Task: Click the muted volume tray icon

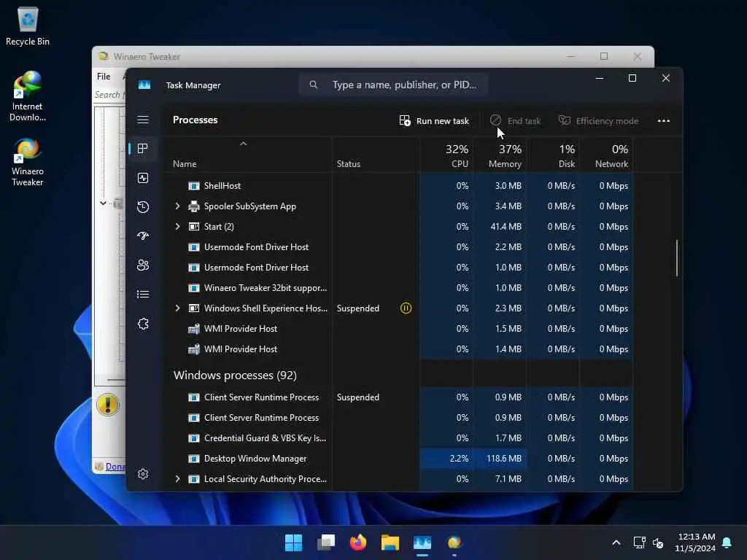Action: 658,542
